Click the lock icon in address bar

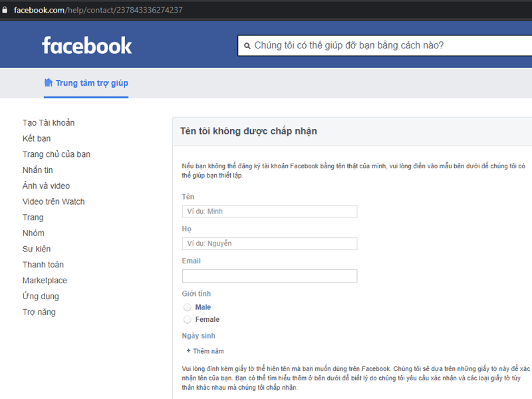coord(5,10)
